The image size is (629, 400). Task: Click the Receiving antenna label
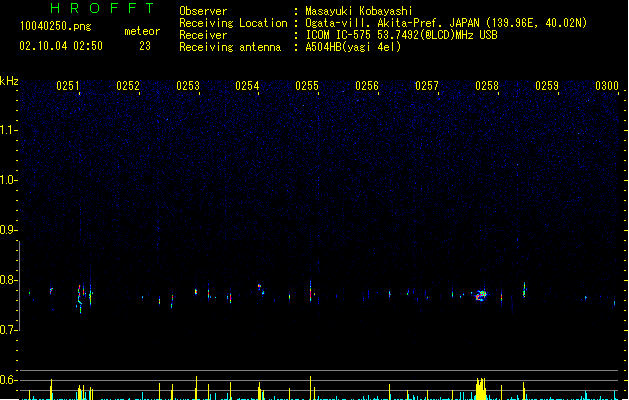pyautogui.click(x=230, y=47)
